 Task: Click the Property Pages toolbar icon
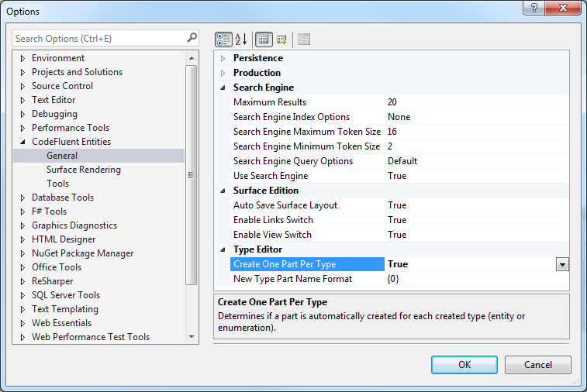(x=303, y=39)
